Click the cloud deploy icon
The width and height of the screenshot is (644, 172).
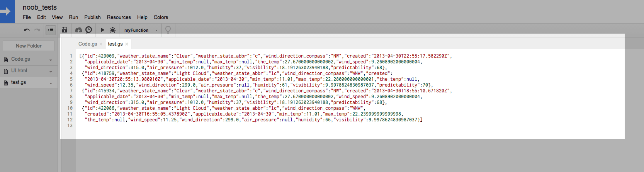[78, 30]
